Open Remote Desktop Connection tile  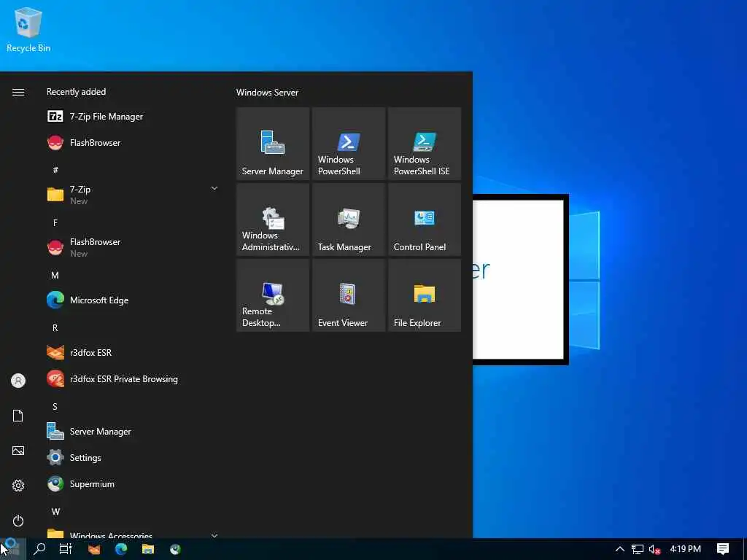click(273, 295)
